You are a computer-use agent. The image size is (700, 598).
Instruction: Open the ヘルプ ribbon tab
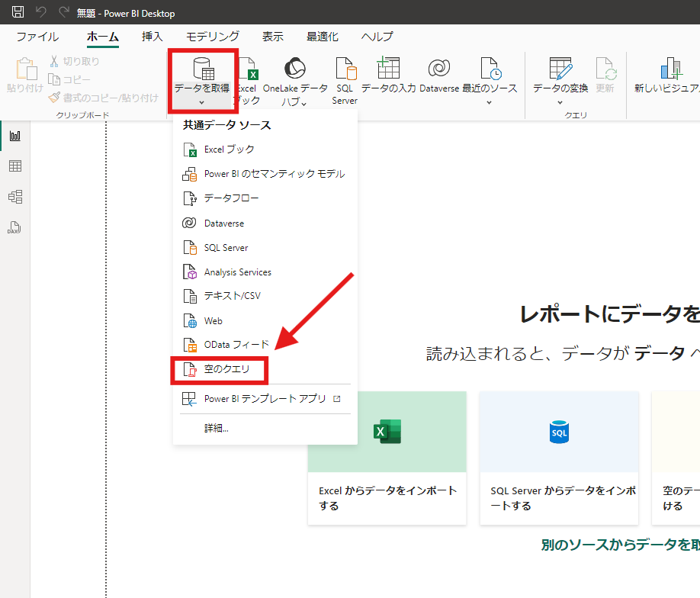pos(377,37)
